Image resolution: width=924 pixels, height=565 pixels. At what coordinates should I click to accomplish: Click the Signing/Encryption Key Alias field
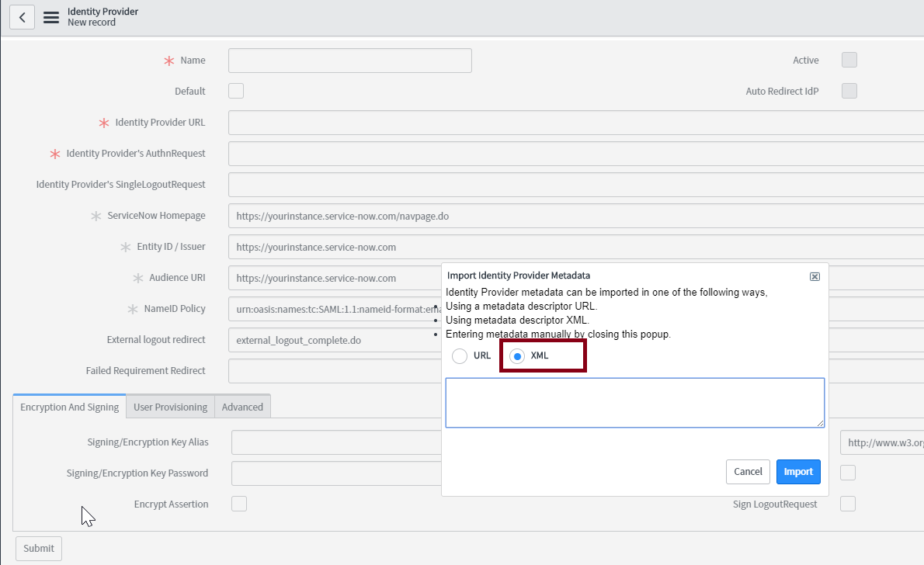pyautogui.click(x=335, y=442)
